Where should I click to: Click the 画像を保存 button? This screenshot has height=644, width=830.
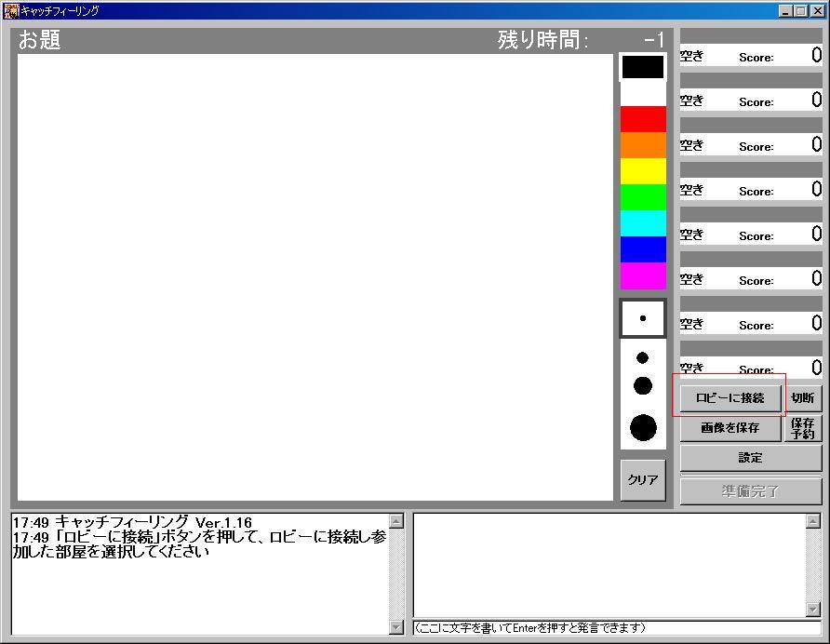coord(730,428)
